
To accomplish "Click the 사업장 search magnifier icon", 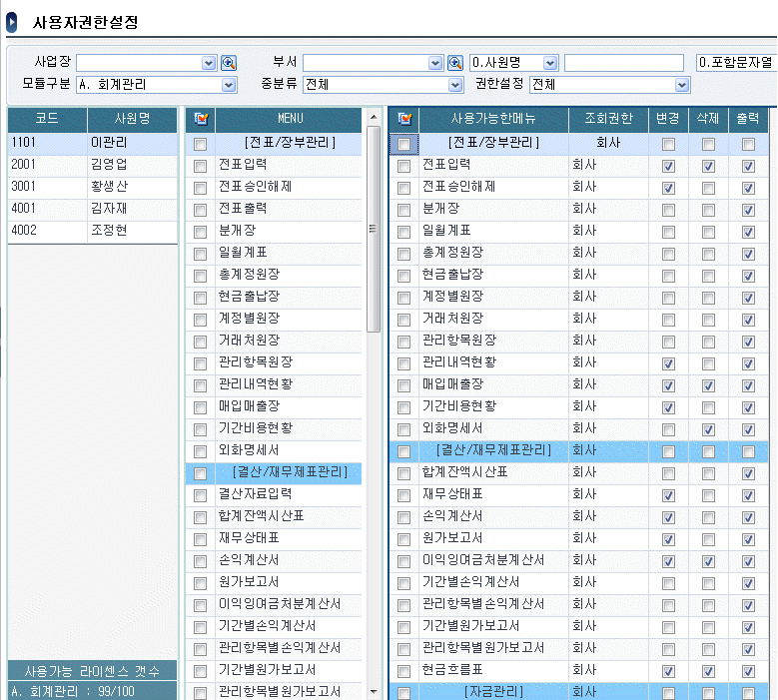I will pyautogui.click(x=228, y=63).
